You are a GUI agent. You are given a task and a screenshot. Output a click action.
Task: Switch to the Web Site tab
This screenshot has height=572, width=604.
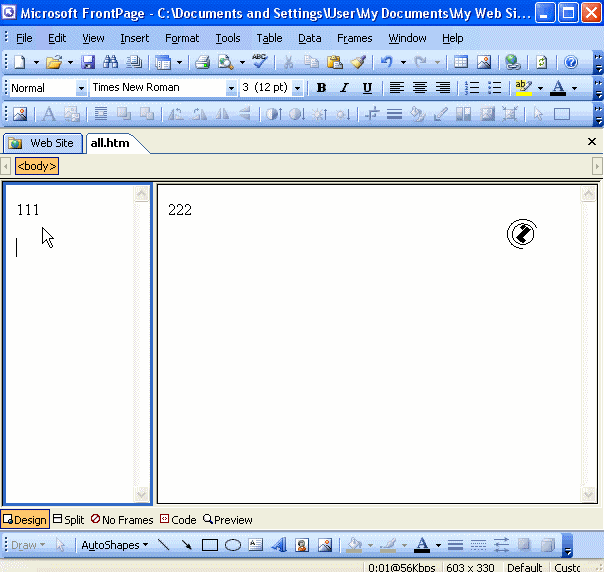[42, 143]
